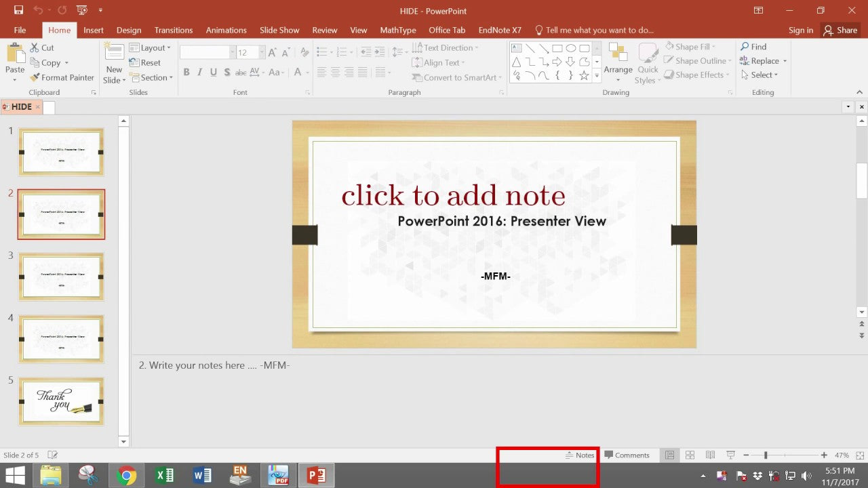Click the rectangle shape in shapes gallery
The image size is (868, 488).
pos(557,48)
